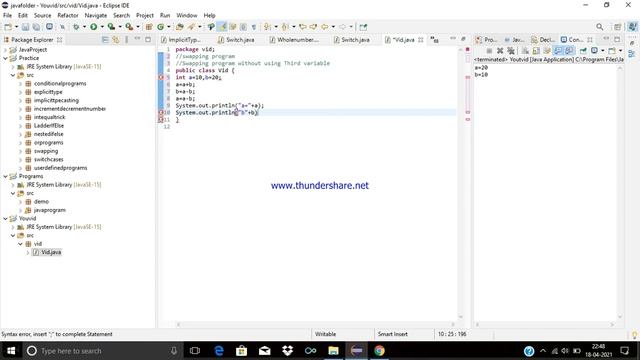The image size is (640, 360).
Task: Open Google Chrome from taskbar
Action: click(x=379, y=351)
